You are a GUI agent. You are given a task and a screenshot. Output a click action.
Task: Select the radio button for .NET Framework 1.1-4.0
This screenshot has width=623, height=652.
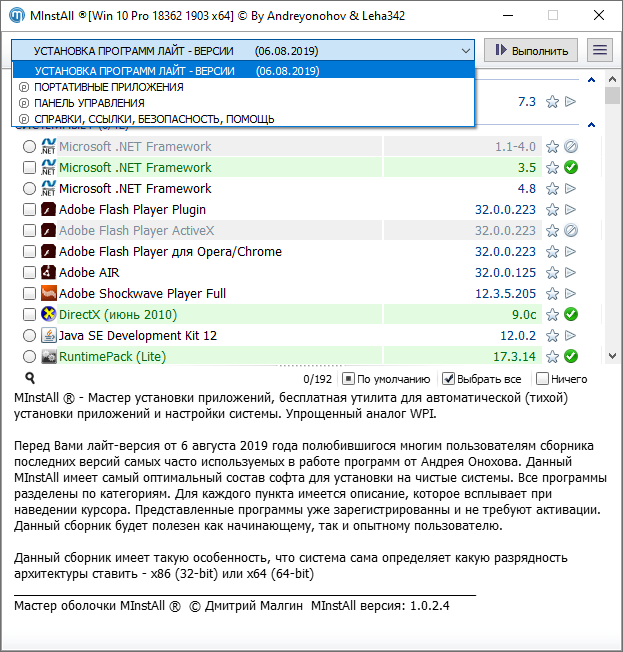tap(30, 146)
